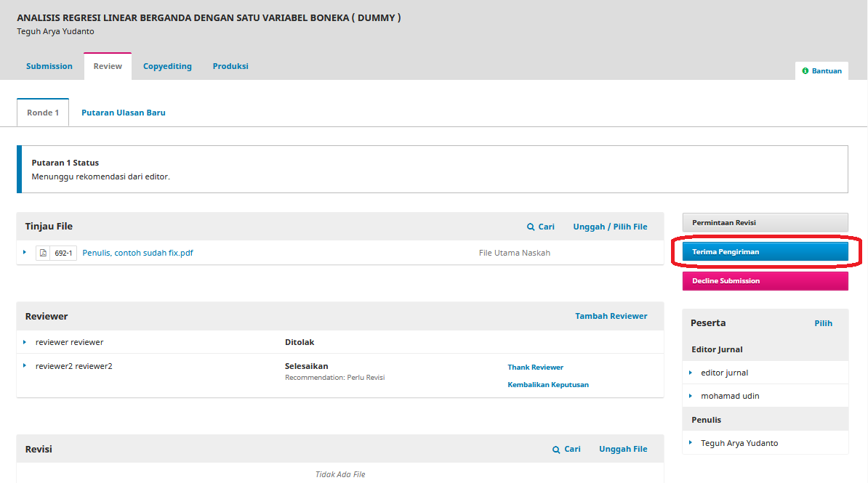Click the search icon in Tinjau File
The image size is (868, 483).
pos(531,227)
